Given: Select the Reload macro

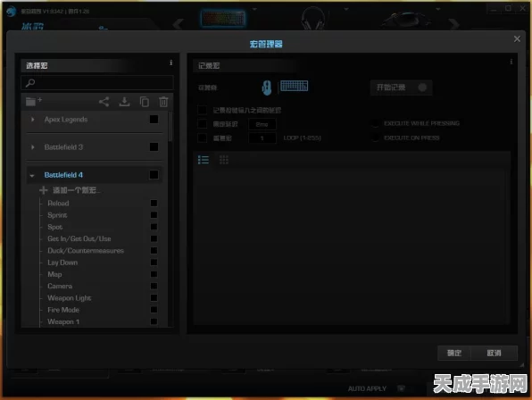Looking at the screenshot, I should [x=58, y=204].
